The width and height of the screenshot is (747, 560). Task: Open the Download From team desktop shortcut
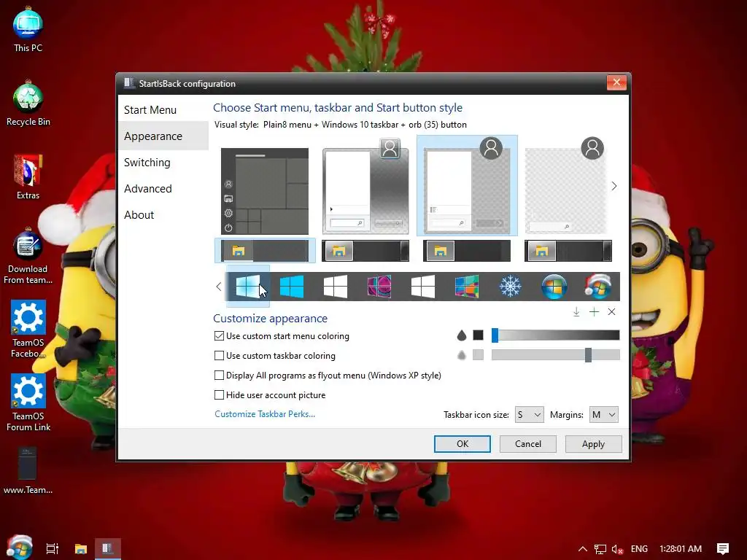28,256
